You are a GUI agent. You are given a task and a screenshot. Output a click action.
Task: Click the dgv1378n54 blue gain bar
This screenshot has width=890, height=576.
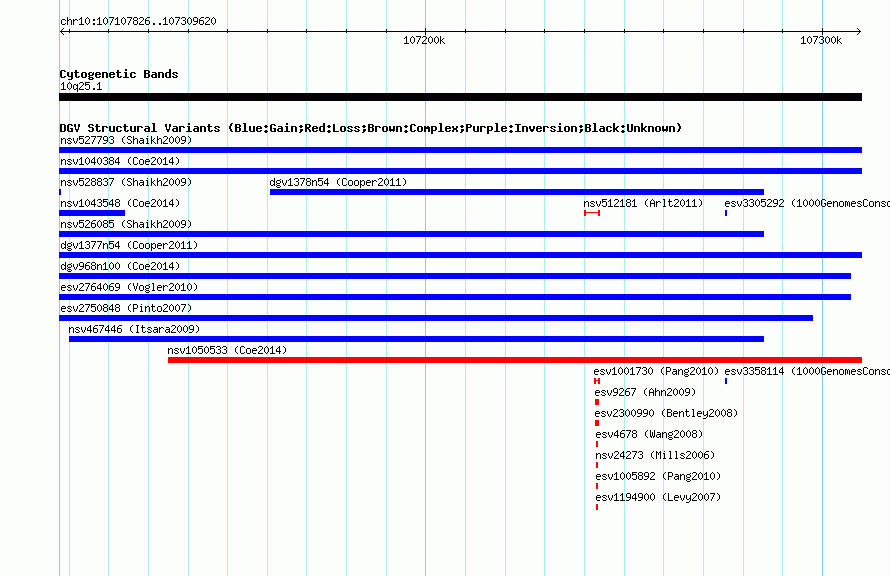click(x=517, y=192)
